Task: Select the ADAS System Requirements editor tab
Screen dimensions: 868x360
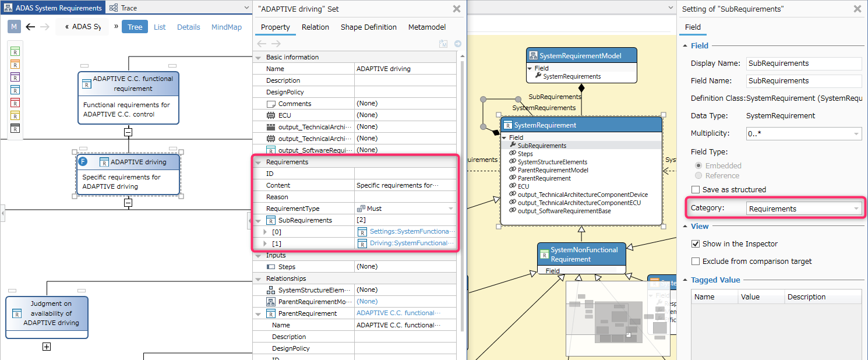Action: [52, 8]
